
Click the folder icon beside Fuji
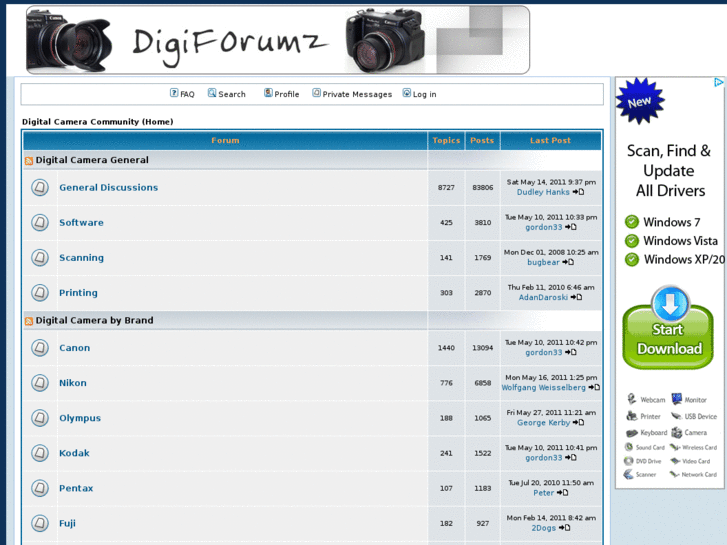click(40, 523)
